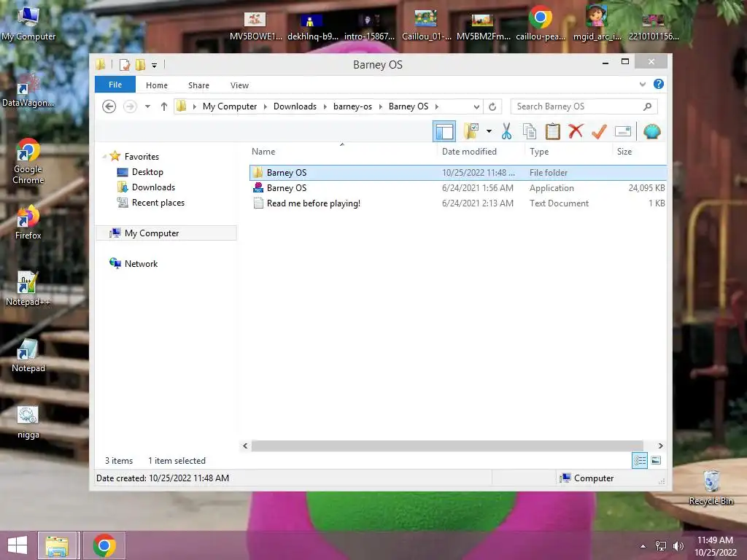
Task: Go up one folder level
Action: pyautogui.click(x=164, y=106)
